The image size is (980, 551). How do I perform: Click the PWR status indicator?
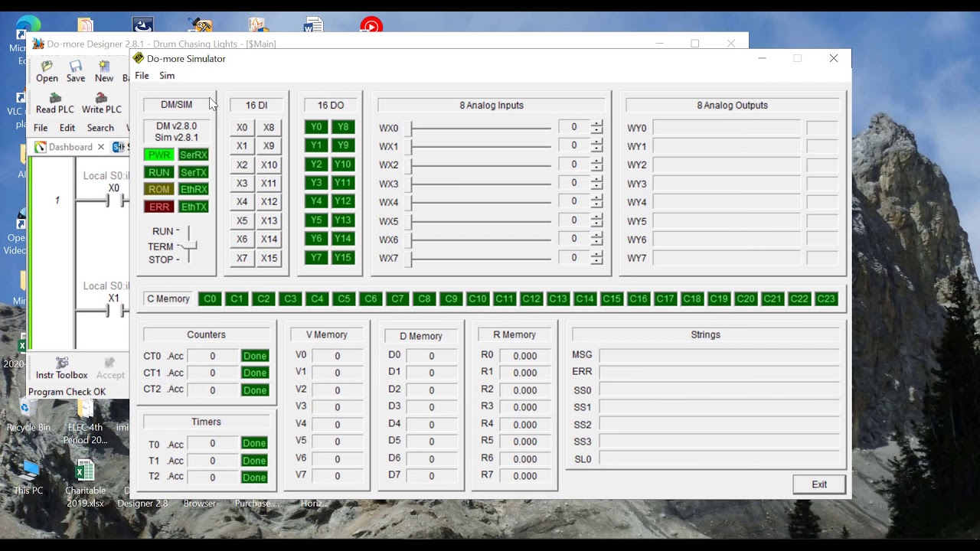point(159,155)
